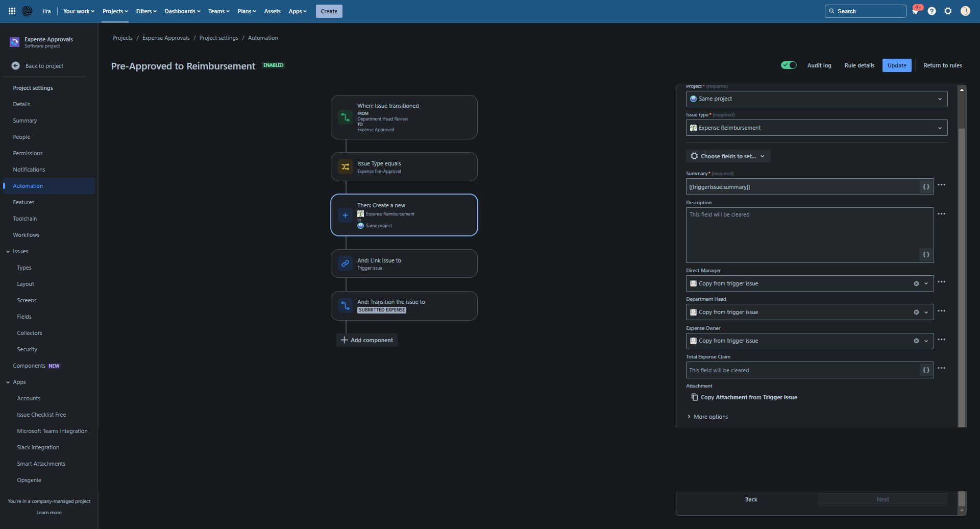Clear the Direct Manager field value
Image resolution: width=980 pixels, height=529 pixels.
[916, 284]
